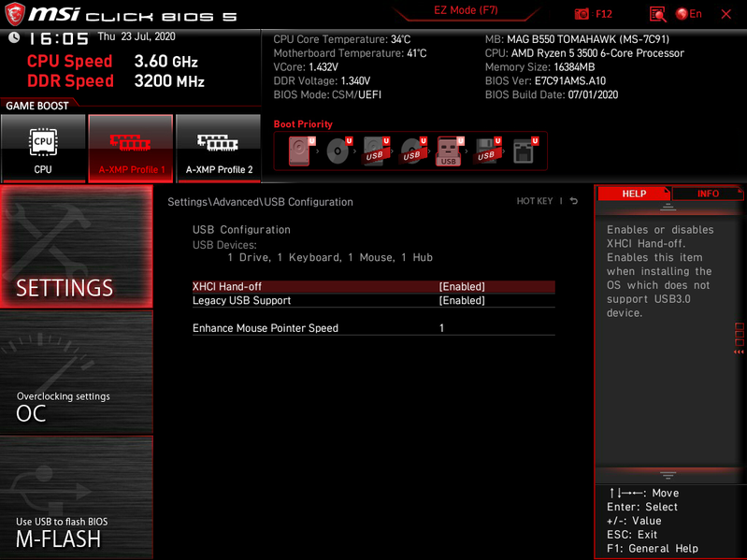Screen dimensions: 747x560
Task: Select the first hard drive boot device icon
Action: (x=301, y=151)
